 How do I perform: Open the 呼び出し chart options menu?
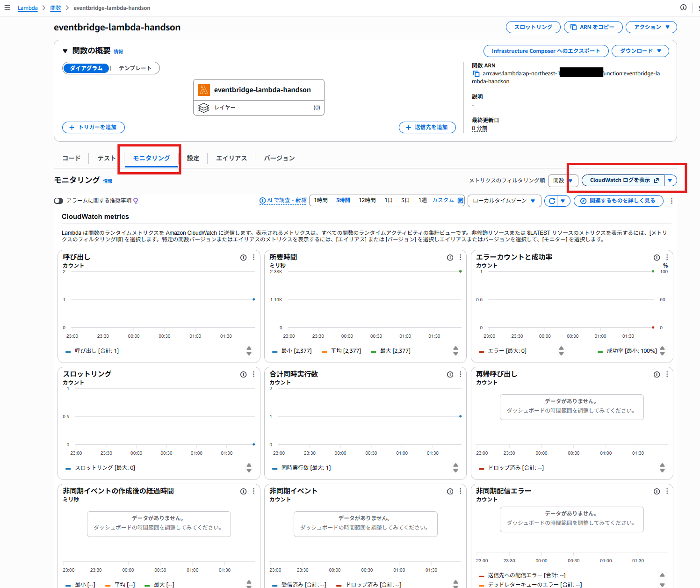[x=254, y=258]
